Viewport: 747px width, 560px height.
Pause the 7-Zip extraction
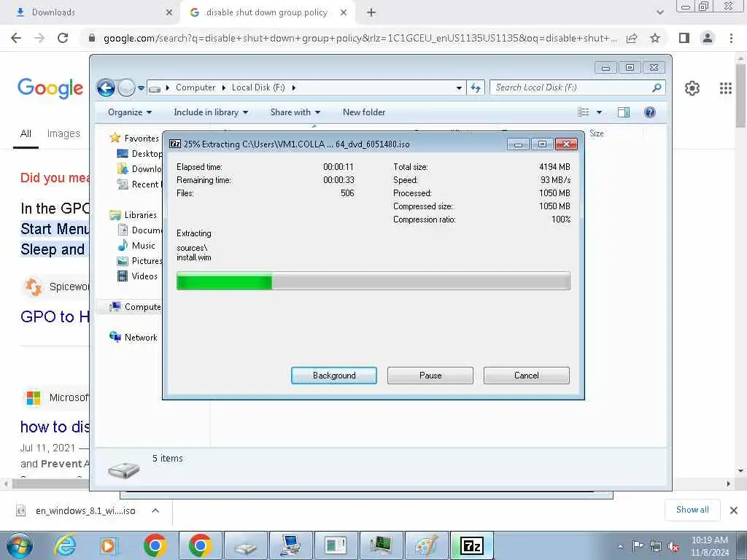430,376
